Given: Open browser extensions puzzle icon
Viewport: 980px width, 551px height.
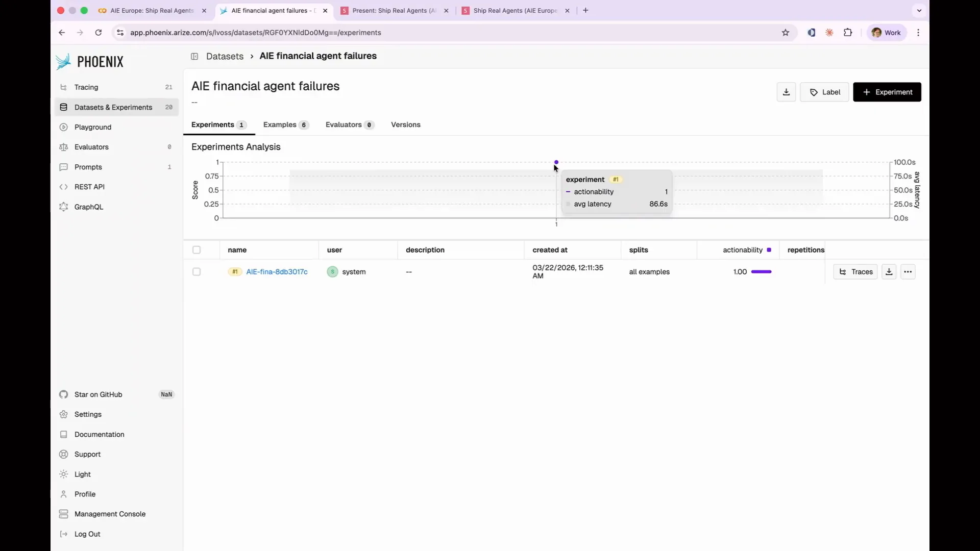Looking at the screenshot, I should pyautogui.click(x=848, y=33).
